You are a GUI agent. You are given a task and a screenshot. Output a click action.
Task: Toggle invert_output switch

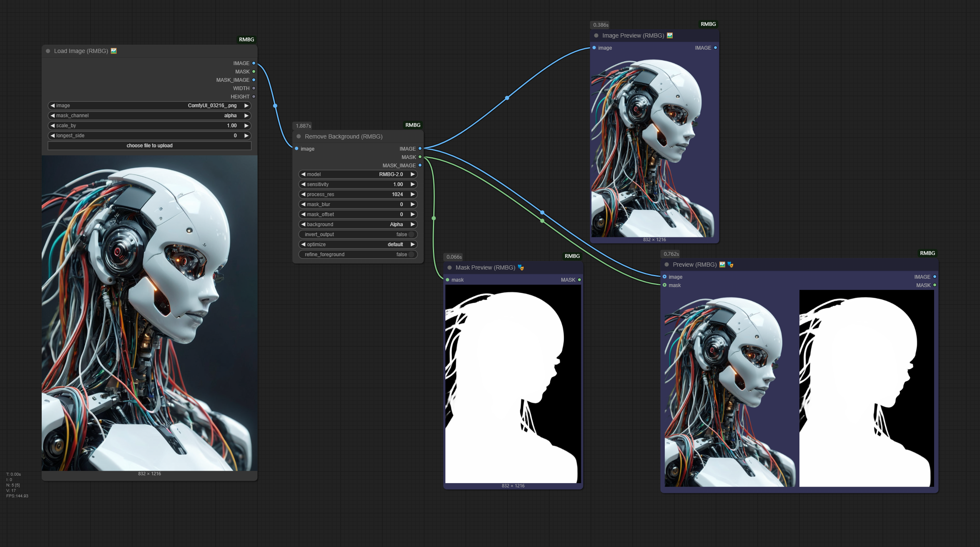358,234
